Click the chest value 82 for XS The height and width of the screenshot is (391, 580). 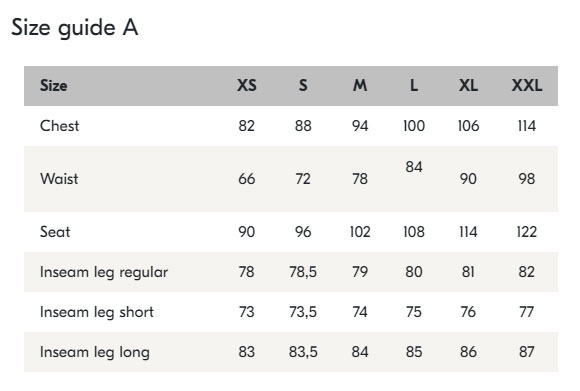coord(247,126)
